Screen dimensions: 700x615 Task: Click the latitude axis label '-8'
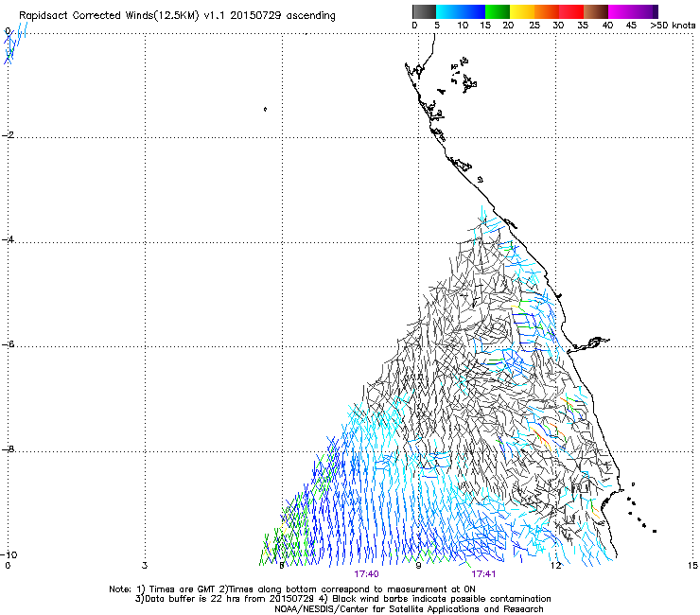point(8,448)
